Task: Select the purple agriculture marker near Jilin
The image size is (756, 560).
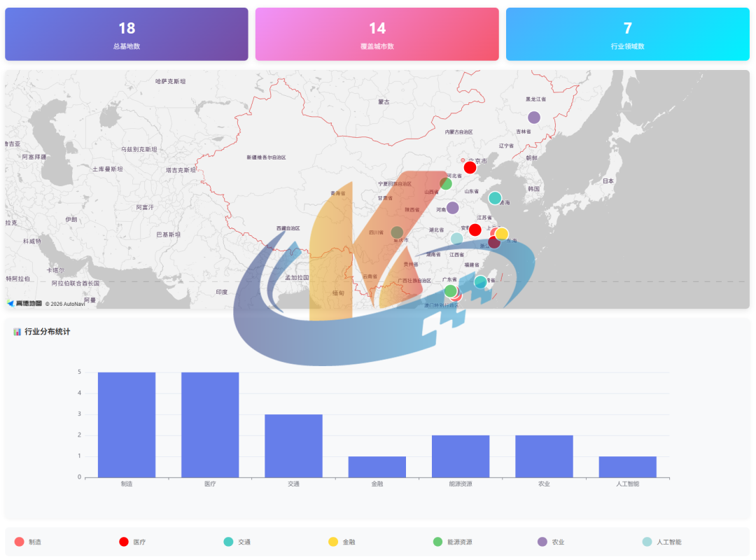Action: [534, 118]
